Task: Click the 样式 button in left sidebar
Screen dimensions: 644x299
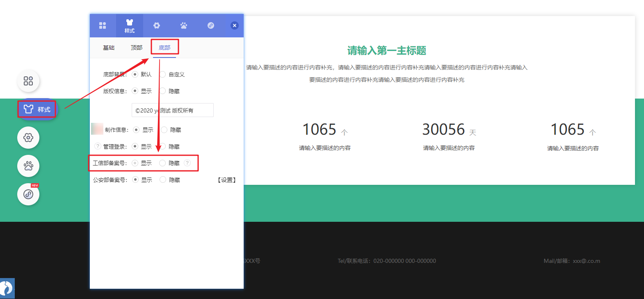Action: (37, 109)
